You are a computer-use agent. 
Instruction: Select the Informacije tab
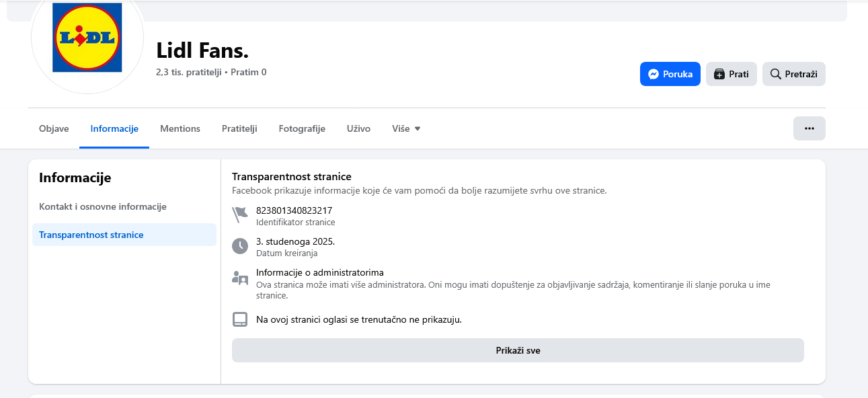pos(114,128)
